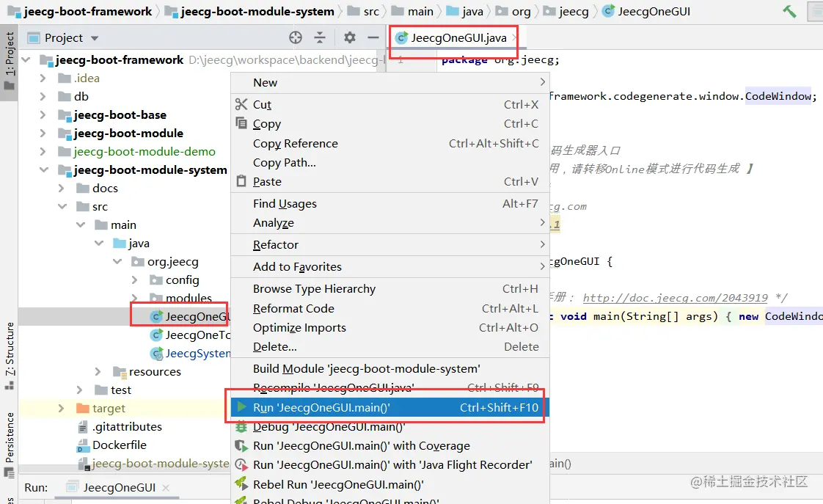Select Delete... in context menu

pyautogui.click(x=390, y=346)
